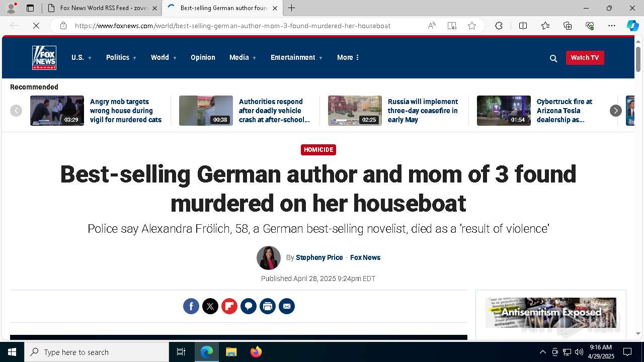
Task: Print the article using printer icon
Action: point(268,306)
